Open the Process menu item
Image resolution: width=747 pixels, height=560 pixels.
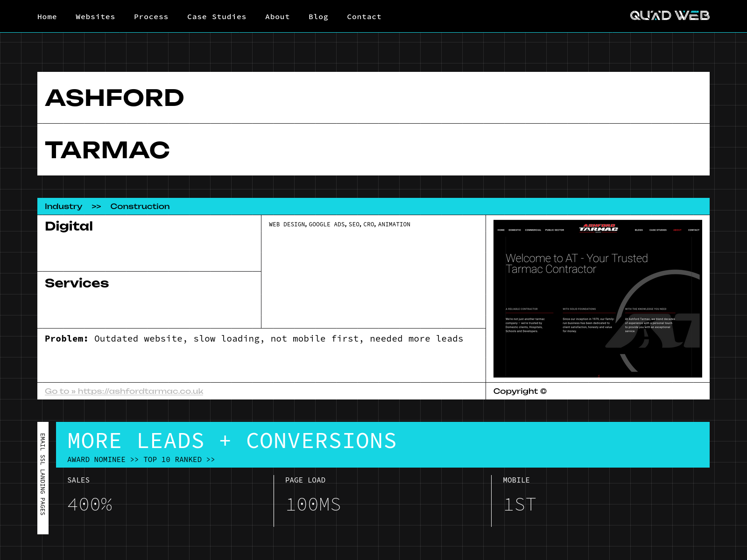(151, 17)
